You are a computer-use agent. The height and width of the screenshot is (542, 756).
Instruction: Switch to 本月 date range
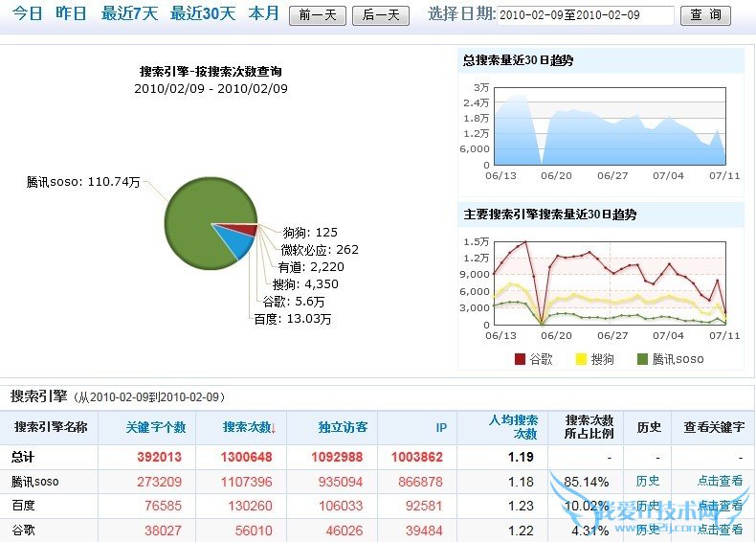point(264,14)
